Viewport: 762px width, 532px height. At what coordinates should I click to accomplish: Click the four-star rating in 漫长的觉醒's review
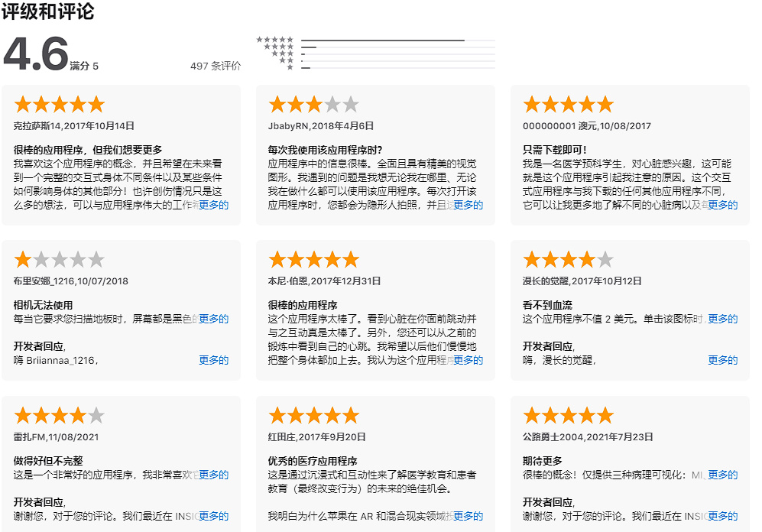tap(568, 260)
